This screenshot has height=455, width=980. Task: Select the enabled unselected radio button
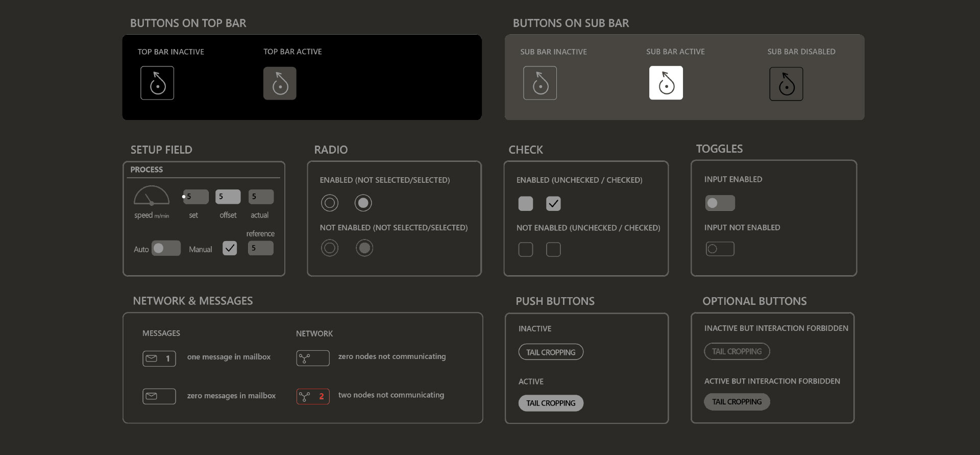[330, 203]
